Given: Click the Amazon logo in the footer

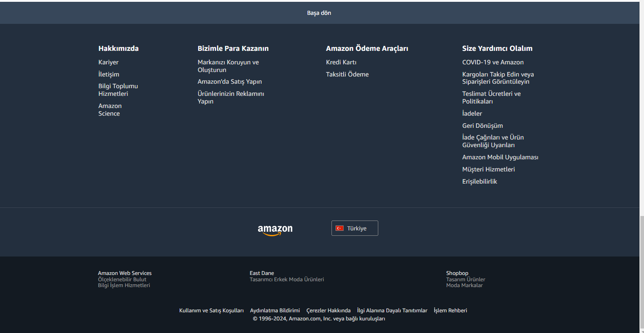Looking at the screenshot, I should (x=275, y=230).
